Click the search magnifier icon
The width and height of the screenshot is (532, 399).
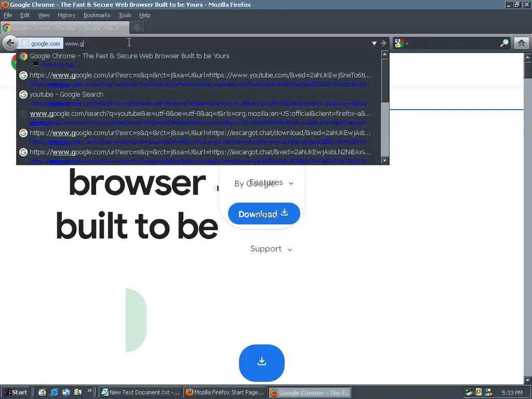(504, 44)
